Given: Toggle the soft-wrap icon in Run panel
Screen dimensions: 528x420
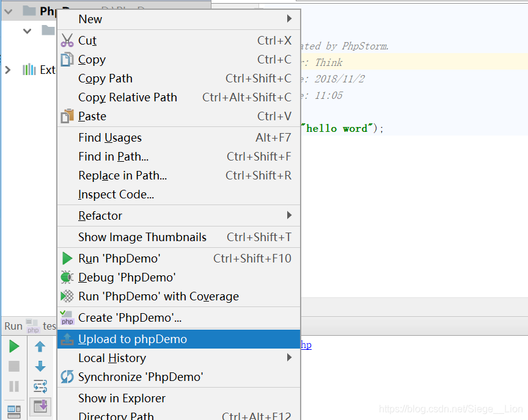Looking at the screenshot, I should [x=40, y=386].
